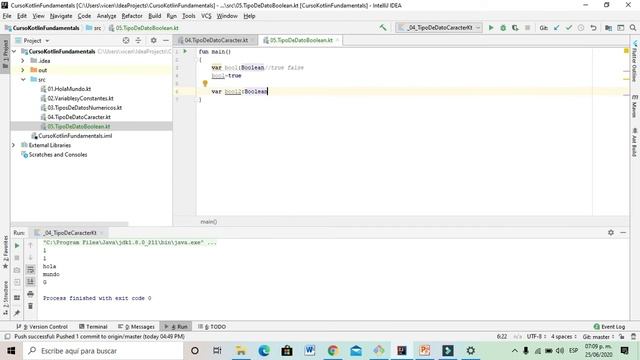Open Git master branch selector
640x360 pixels.
(x=598, y=337)
